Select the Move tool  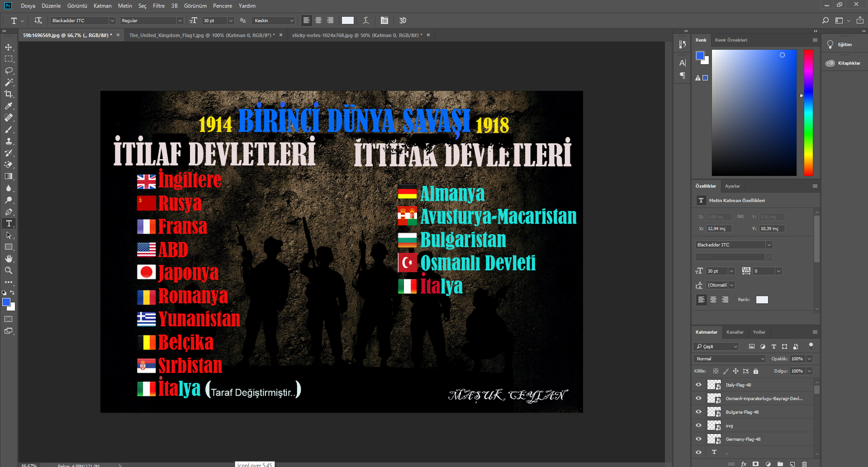pos(9,47)
